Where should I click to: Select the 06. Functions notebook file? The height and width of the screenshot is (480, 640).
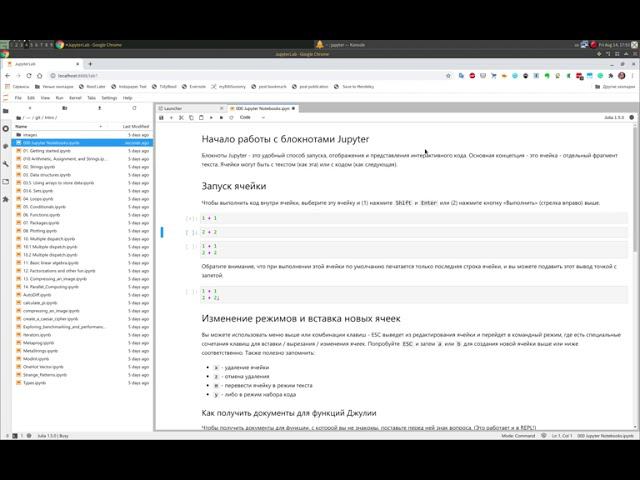[x=82, y=215]
